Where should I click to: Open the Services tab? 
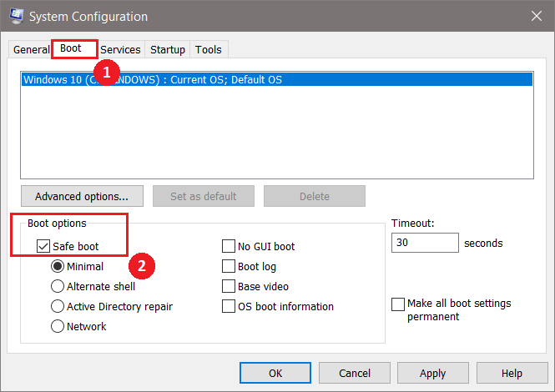122,50
